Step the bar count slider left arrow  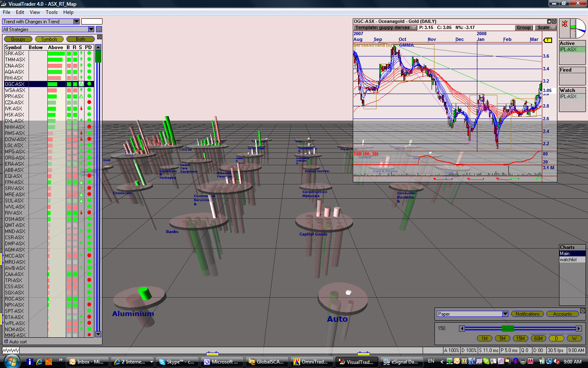(462, 328)
